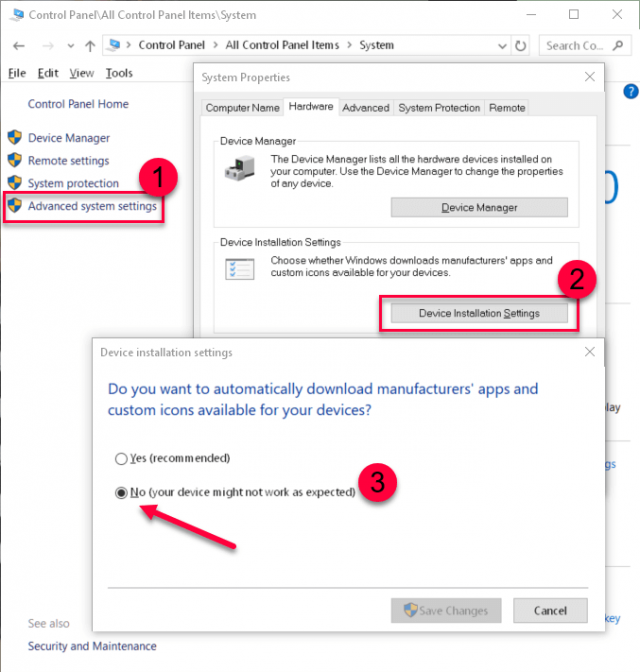Click the Control Panel breadcrumb segment
640x672 pixels.
(171, 45)
